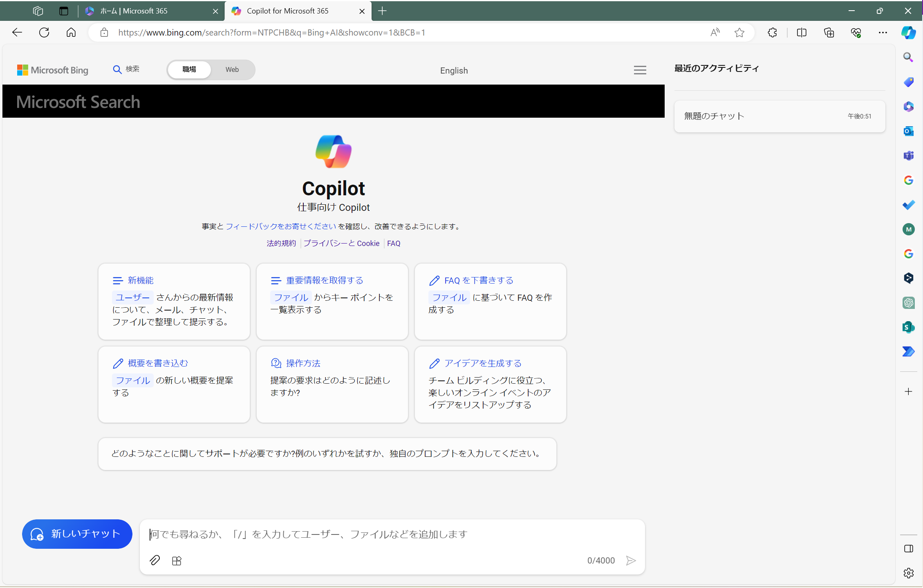923x588 pixels.
Task: Open a new browser tab
Action: (382, 11)
